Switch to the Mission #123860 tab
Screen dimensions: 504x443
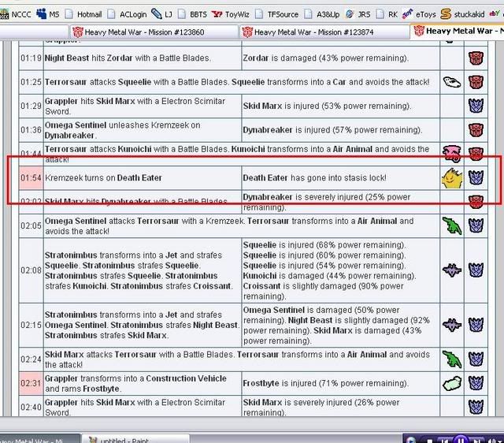point(154,32)
